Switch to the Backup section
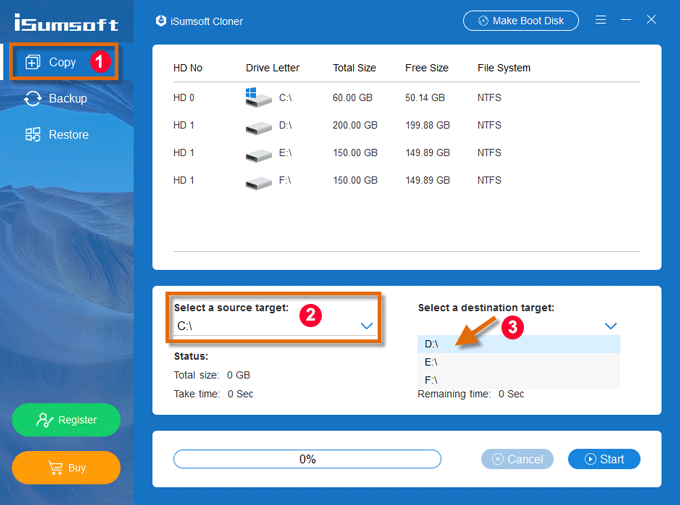The height and width of the screenshot is (505, 680). coord(68,98)
